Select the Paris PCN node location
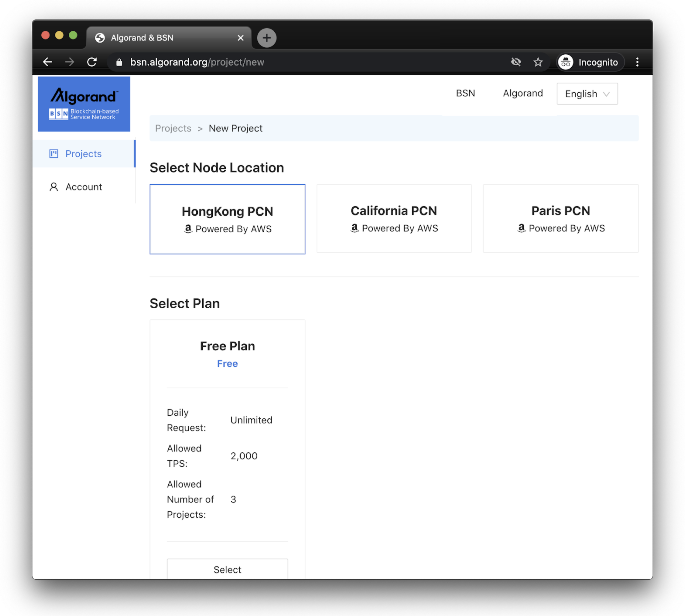The height and width of the screenshot is (616, 685). pyautogui.click(x=560, y=218)
